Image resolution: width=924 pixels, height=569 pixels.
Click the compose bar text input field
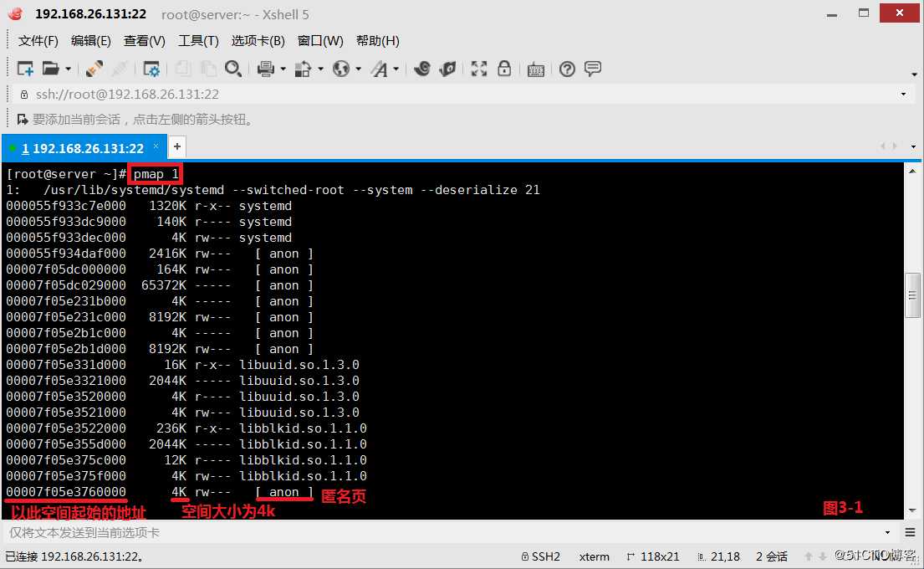tap(442, 532)
